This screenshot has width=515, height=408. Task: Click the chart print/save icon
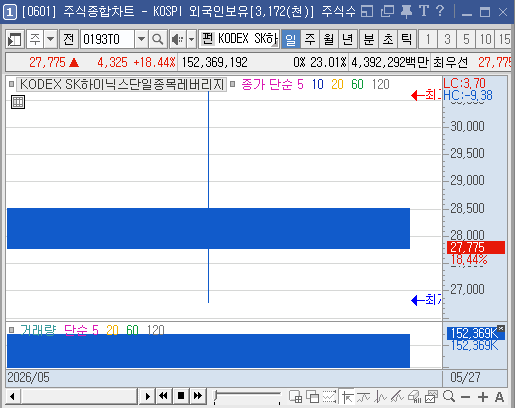tap(431, 397)
